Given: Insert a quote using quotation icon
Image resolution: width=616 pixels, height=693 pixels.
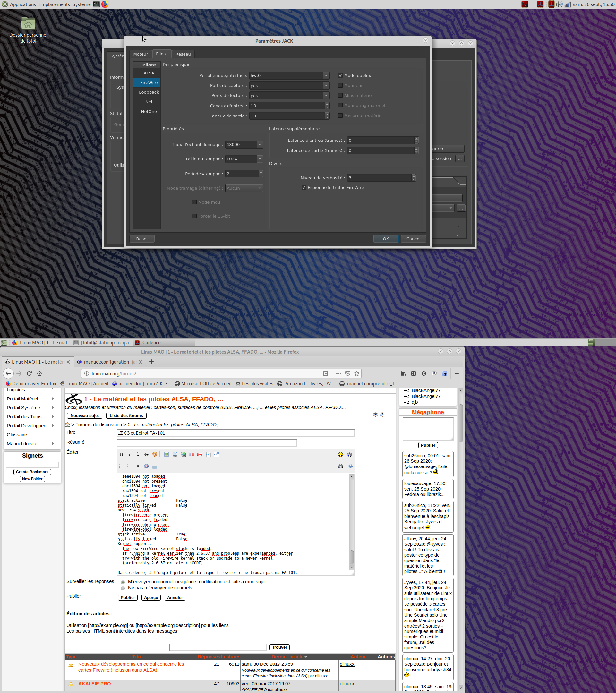Looking at the screenshot, I should pos(216,454).
